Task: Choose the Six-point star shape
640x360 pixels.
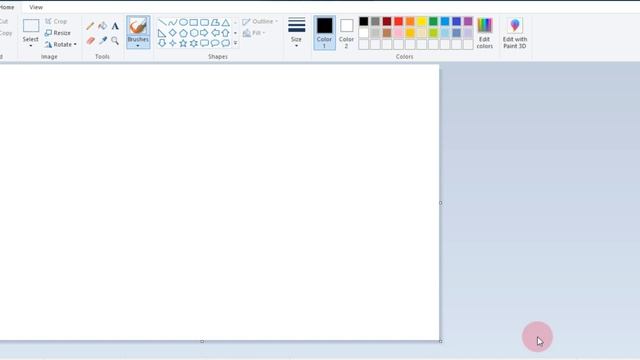Action: tap(194, 43)
